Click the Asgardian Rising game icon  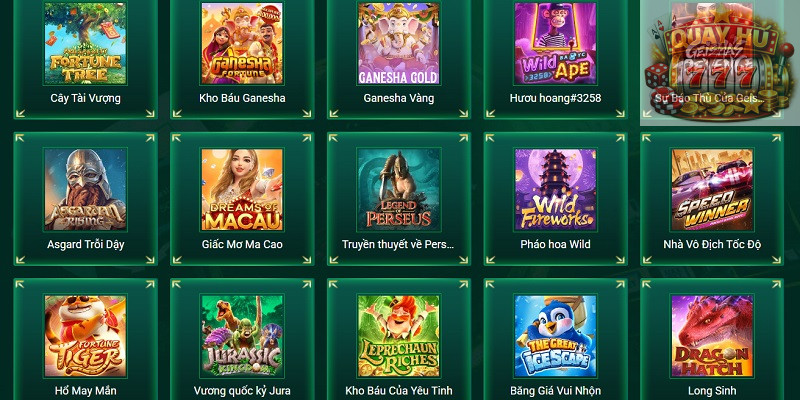[85, 190]
